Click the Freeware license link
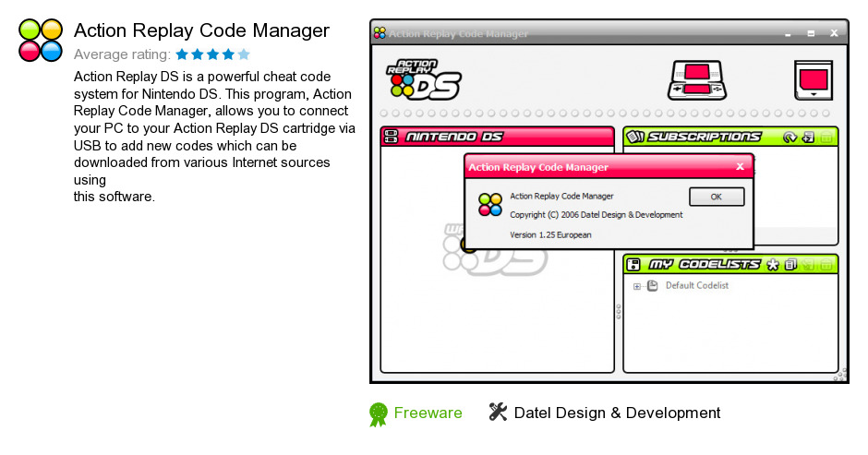Image resolution: width=868 pixels, height=455 pixels. [x=428, y=413]
